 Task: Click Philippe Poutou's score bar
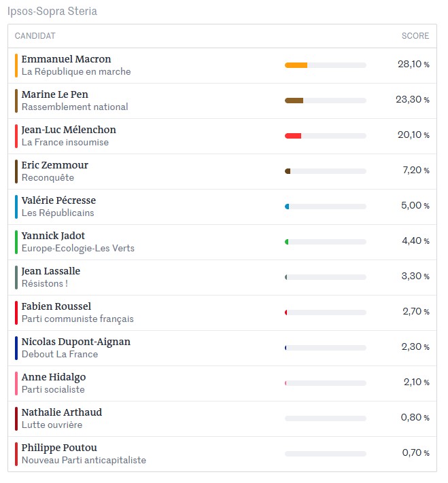click(x=325, y=454)
